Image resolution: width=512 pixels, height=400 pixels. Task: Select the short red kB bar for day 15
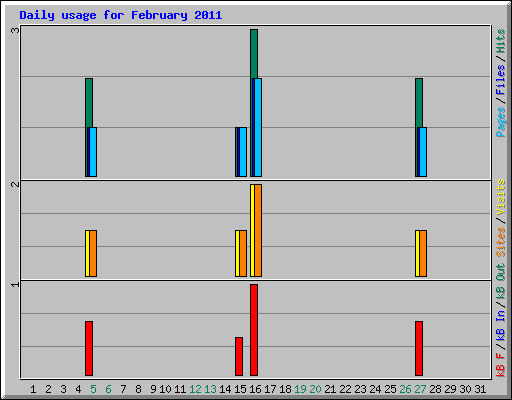(x=239, y=357)
